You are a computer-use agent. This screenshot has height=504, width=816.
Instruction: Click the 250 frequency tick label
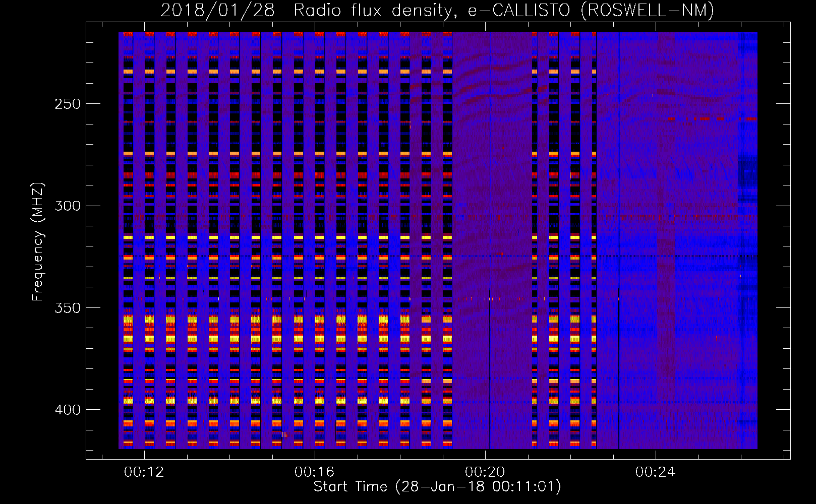(x=67, y=104)
